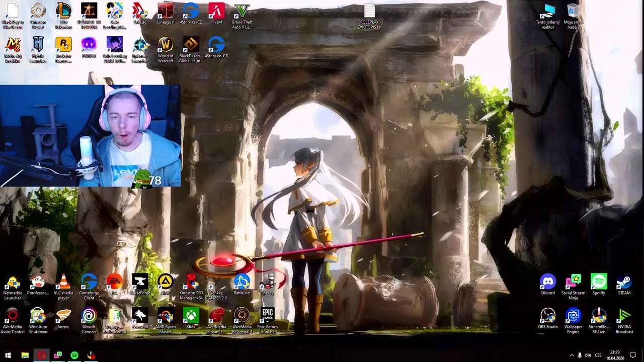Select the StreamElements SE.Live shortcut

pos(599,321)
